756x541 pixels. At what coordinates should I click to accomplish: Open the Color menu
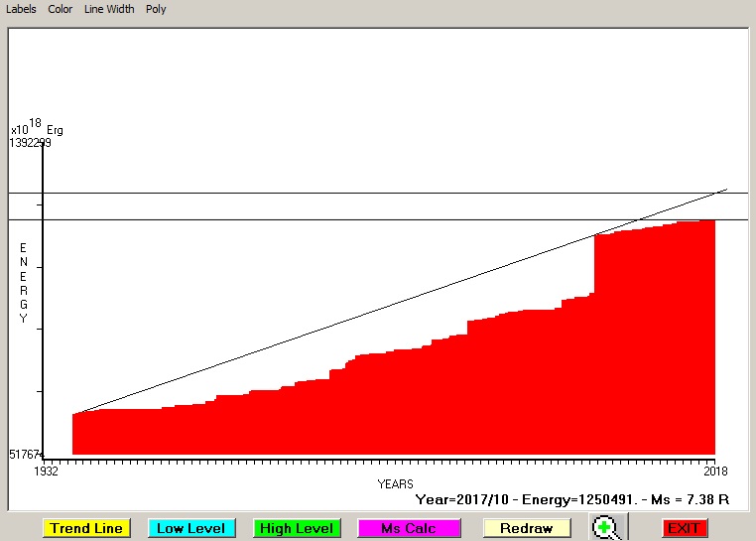(x=60, y=9)
